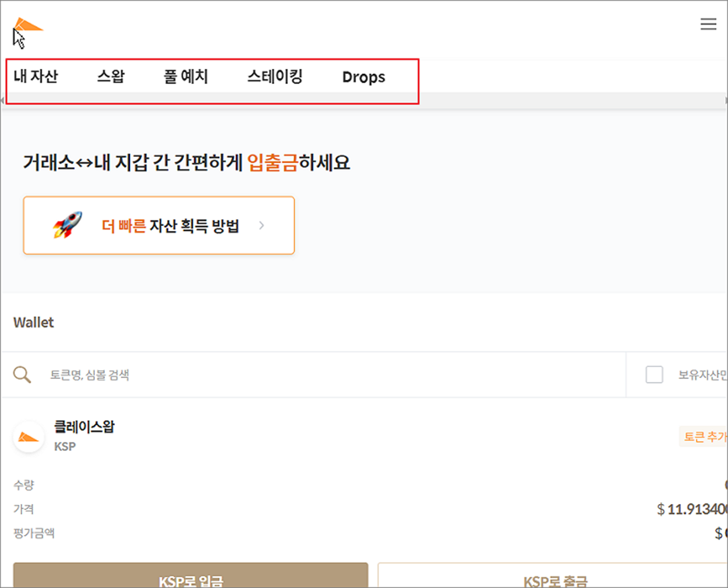Click the KSP로 입금 button
Viewport: 728px width, 588px height.
click(x=190, y=575)
